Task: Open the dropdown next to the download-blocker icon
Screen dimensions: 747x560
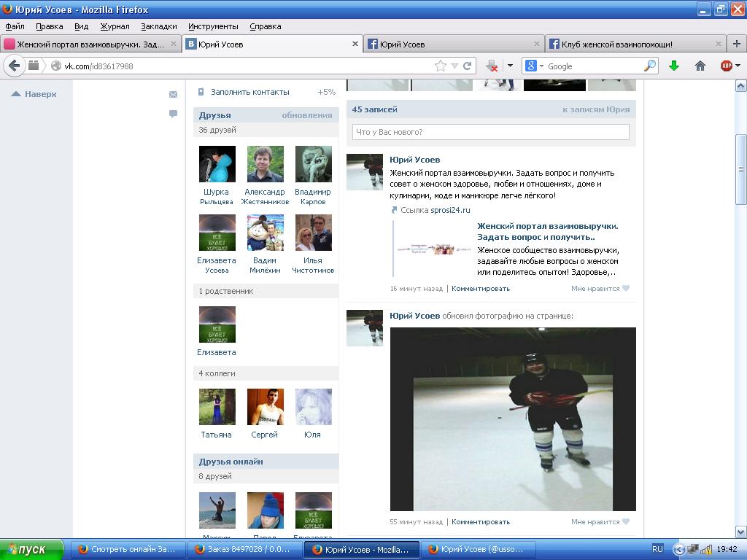Action: [x=510, y=66]
